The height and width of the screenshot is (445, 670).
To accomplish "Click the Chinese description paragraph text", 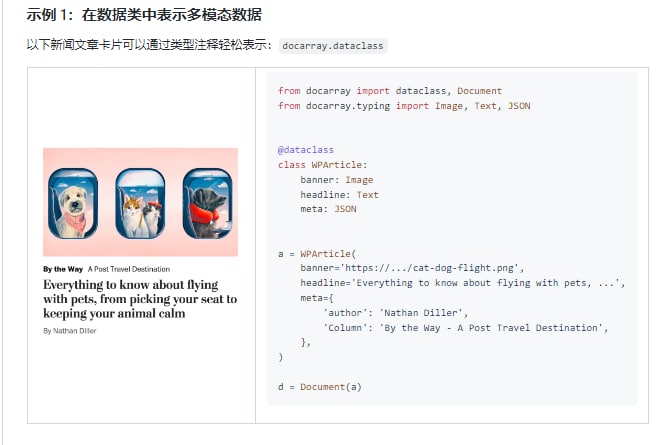I will pos(150,46).
